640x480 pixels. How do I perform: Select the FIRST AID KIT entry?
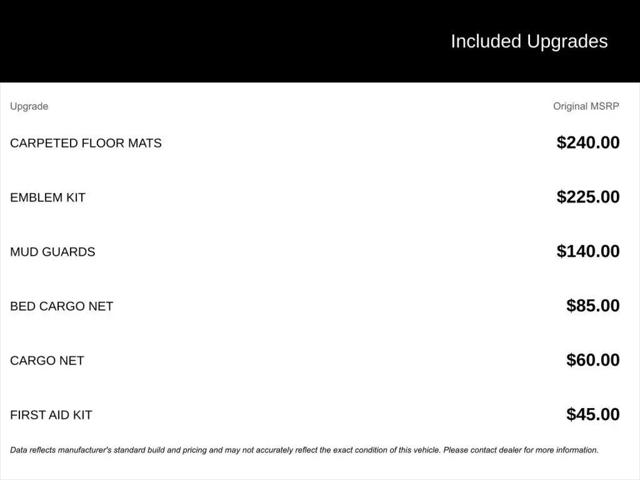pyautogui.click(x=51, y=415)
